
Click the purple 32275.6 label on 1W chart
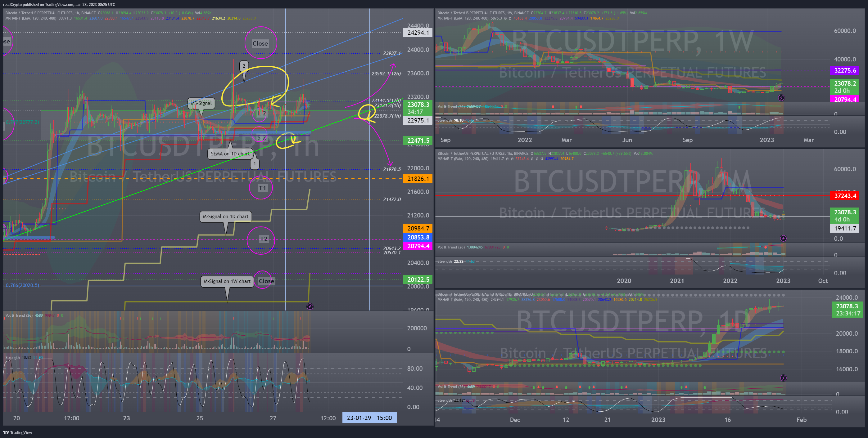coord(845,70)
